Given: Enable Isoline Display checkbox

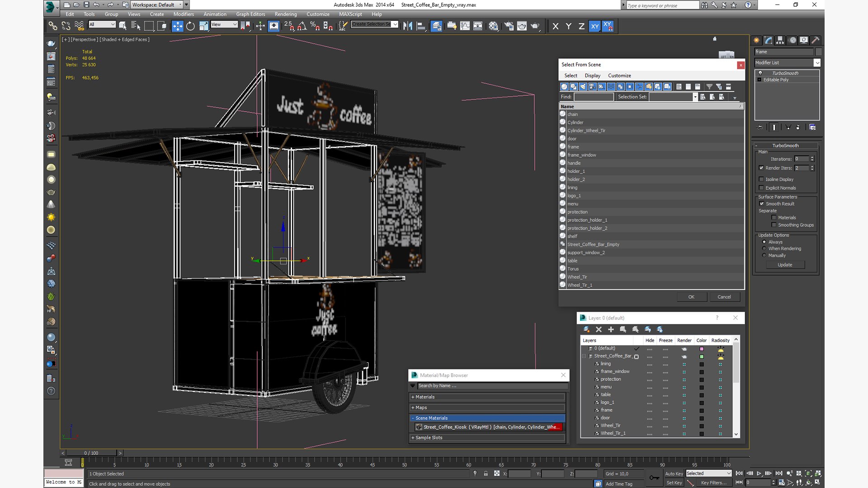Looking at the screenshot, I should click(761, 179).
